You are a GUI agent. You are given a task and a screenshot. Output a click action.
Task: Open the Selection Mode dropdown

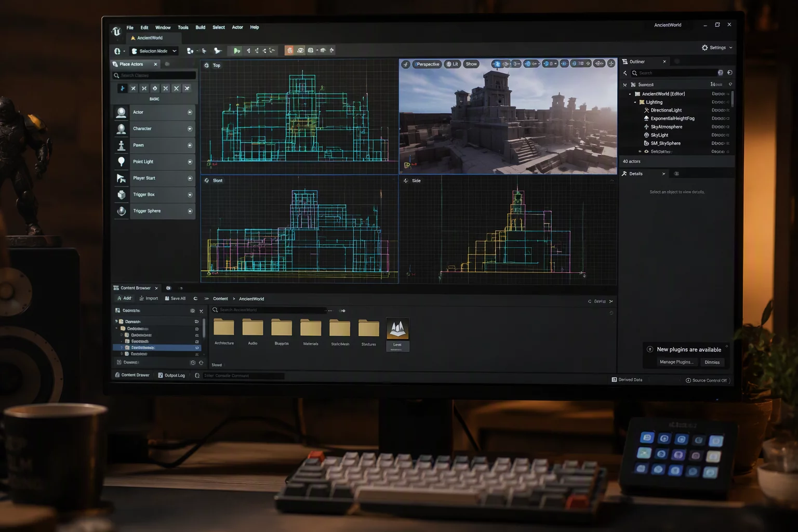[154, 51]
